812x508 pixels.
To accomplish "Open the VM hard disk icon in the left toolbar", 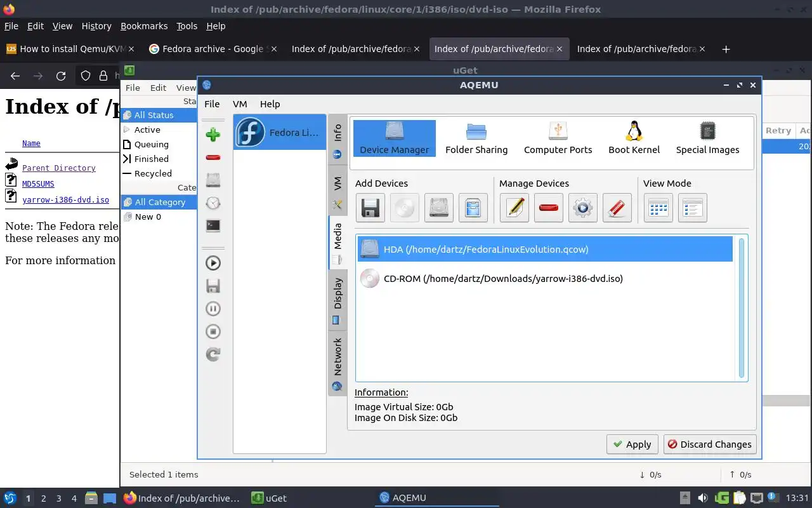I will point(213,180).
